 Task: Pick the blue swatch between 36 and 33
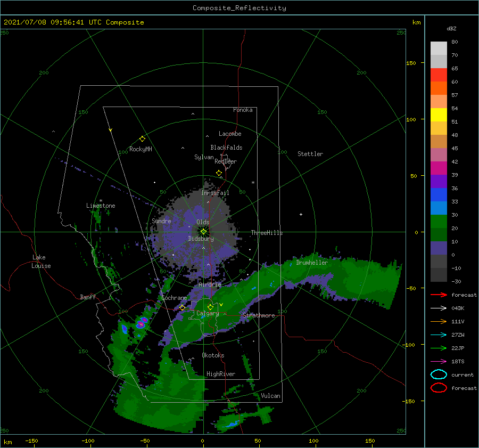439,194
